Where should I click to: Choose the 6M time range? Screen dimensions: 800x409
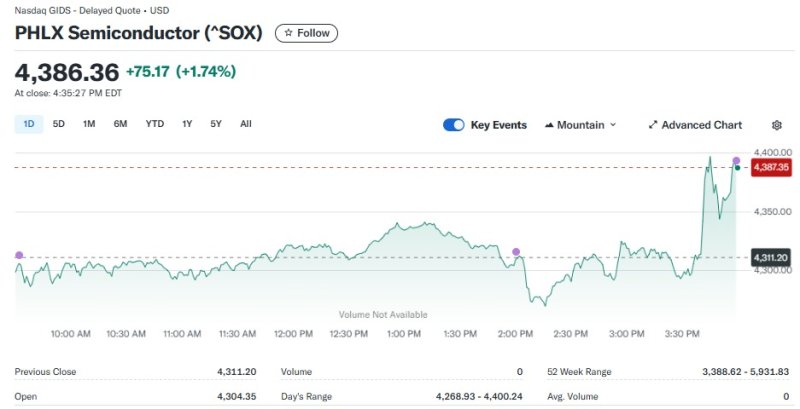coord(120,124)
